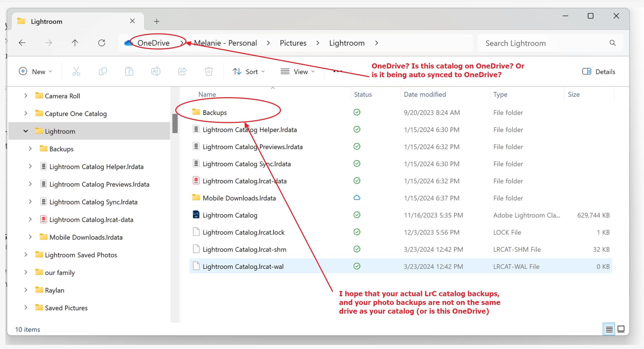Expand the Capture One Catalog folder
Image resolution: width=644 pixels, height=349 pixels.
click(x=26, y=113)
